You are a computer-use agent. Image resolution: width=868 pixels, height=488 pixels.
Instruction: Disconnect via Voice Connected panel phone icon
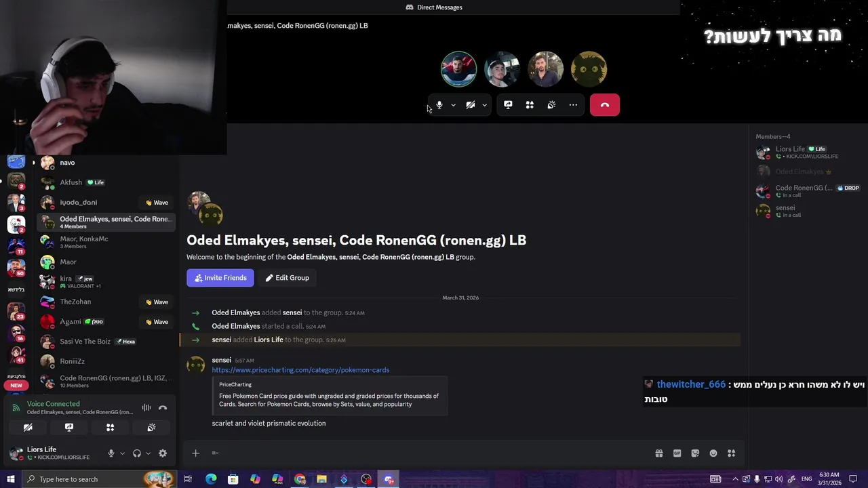pyautogui.click(x=163, y=408)
